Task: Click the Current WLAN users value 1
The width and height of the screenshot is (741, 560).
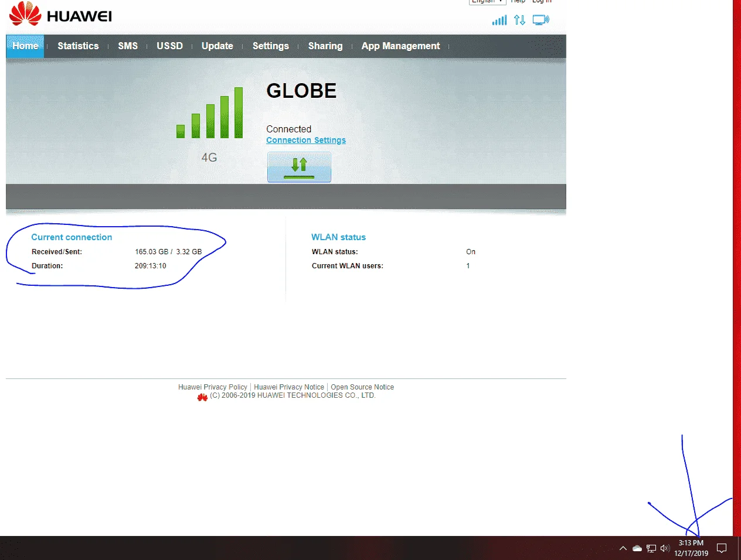Action: point(468,266)
